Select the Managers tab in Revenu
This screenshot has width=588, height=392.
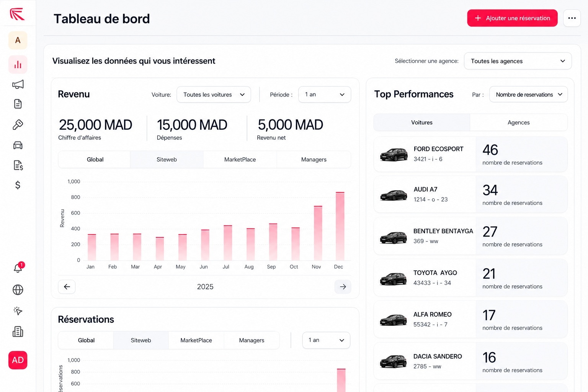click(314, 160)
